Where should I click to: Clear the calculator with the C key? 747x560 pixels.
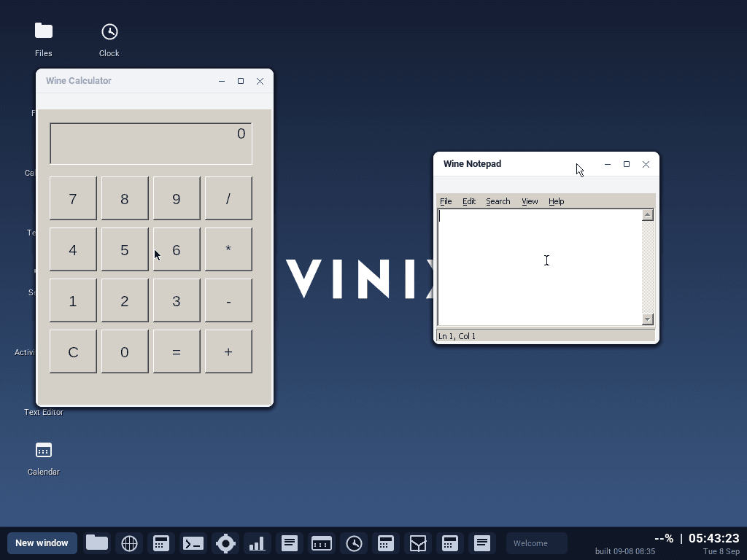pyautogui.click(x=73, y=351)
